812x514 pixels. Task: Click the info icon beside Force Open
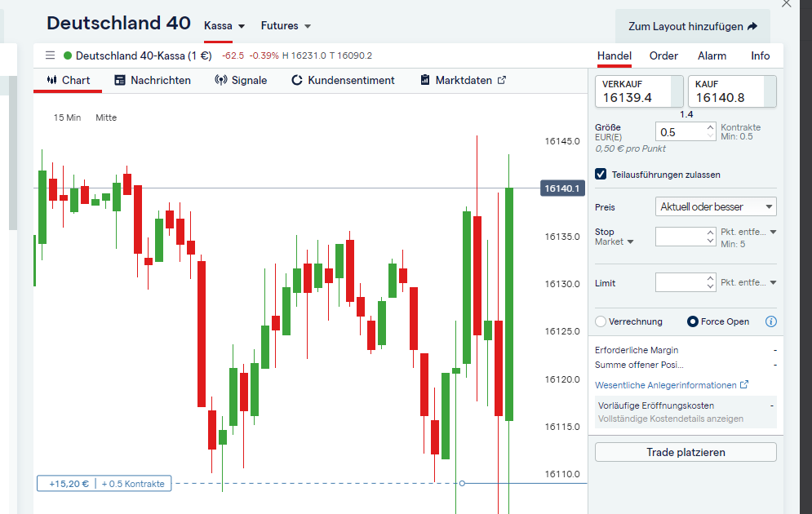[x=771, y=321]
